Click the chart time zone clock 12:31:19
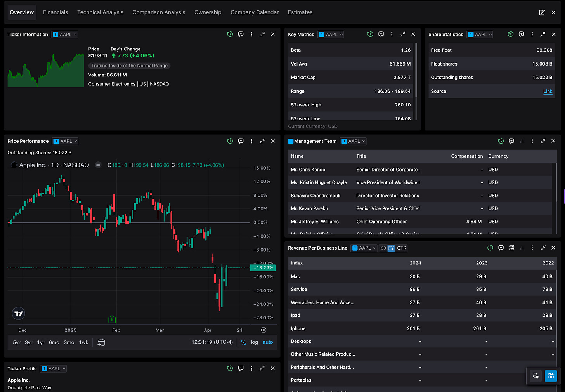The image size is (565, 392). click(212, 342)
